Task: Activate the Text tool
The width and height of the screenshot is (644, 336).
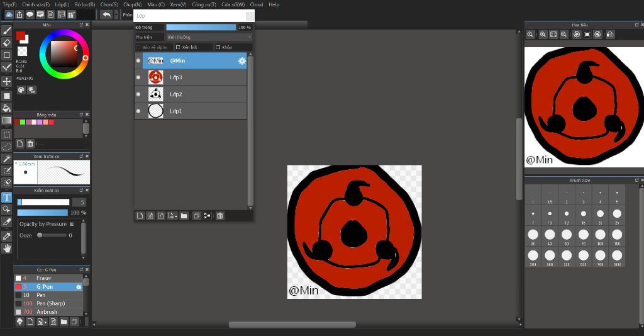Action: [6, 198]
